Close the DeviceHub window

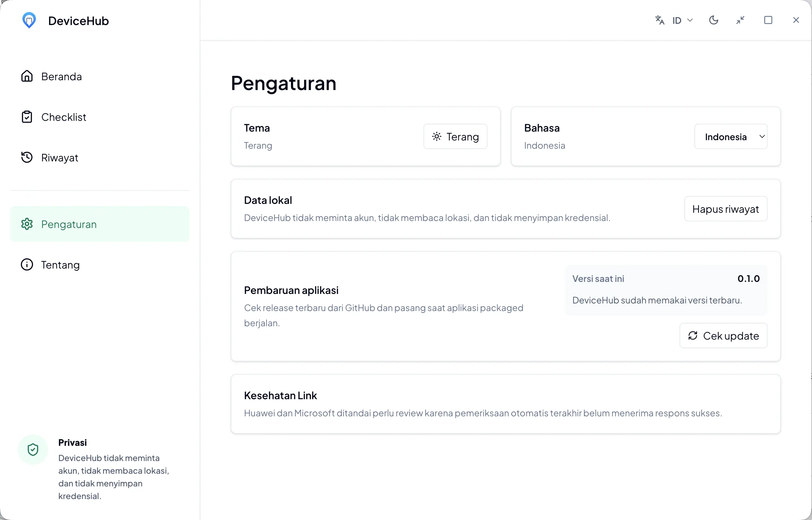[x=796, y=20]
